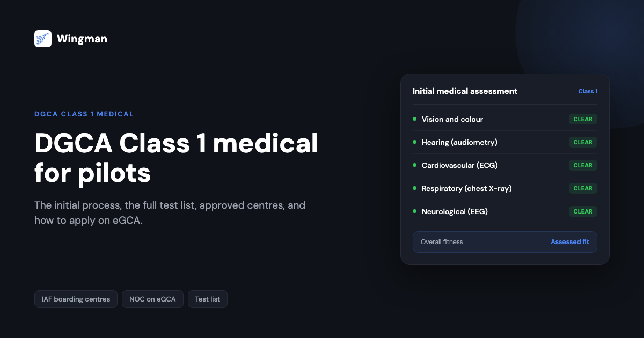Click the CLEAR badge for Respiratory row
Screen dimensions: 644x338
583,188
